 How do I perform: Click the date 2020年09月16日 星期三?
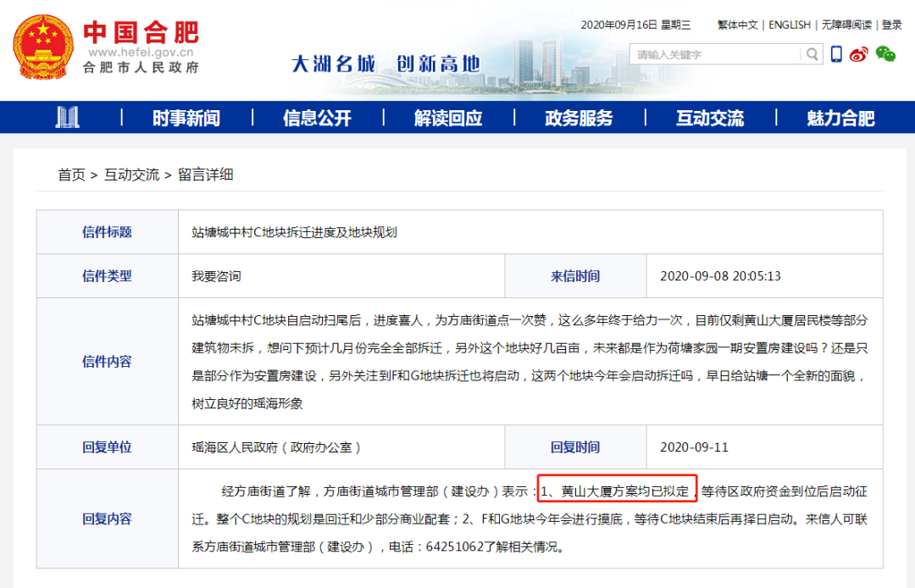coord(635,25)
